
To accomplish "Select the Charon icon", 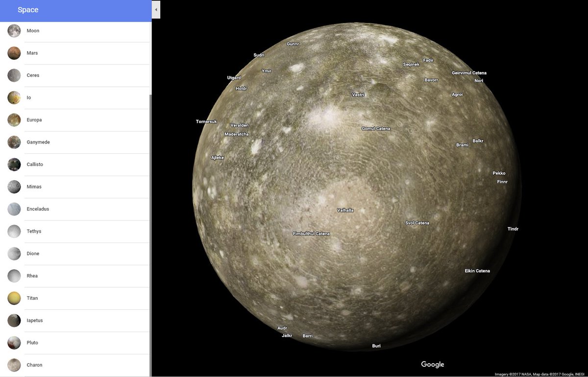I will pyautogui.click(x=14, y=365).
